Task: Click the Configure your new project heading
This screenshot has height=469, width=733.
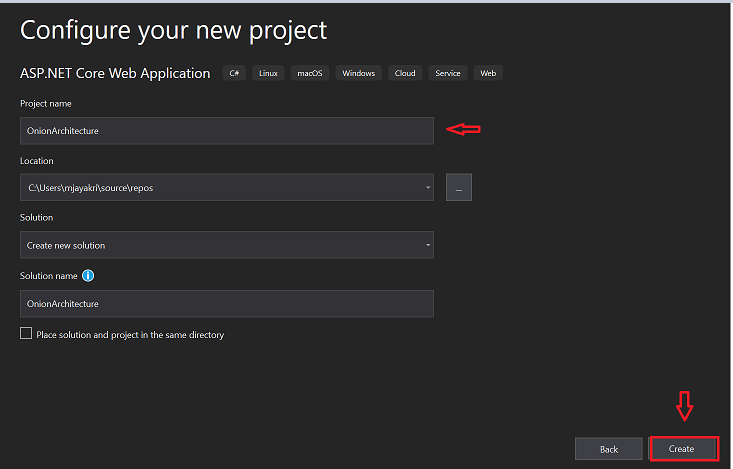Action: (173, 30)
